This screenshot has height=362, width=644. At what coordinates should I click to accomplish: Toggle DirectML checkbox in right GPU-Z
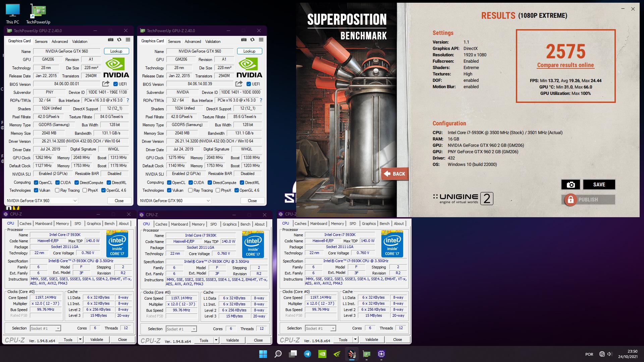coord(242,183)
